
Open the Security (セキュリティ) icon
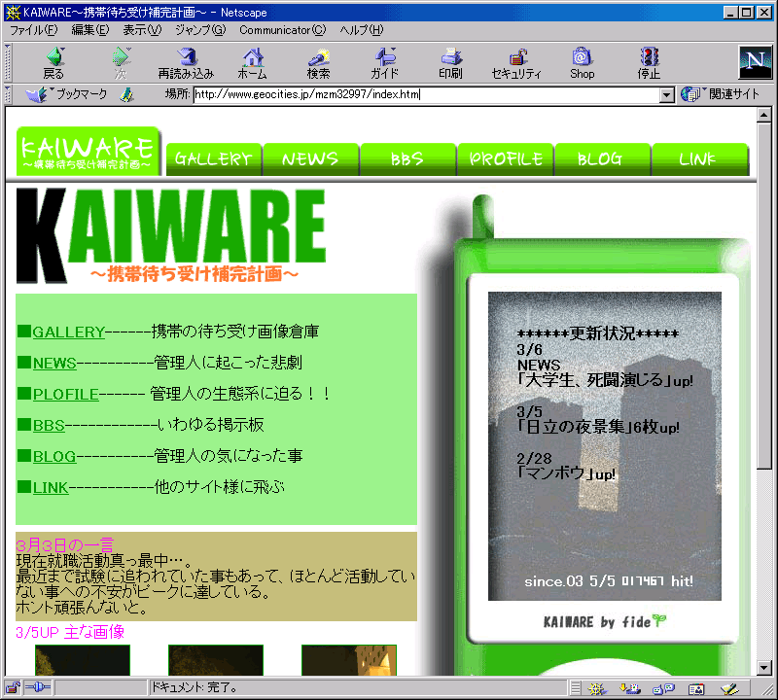[x=516, y=63]
